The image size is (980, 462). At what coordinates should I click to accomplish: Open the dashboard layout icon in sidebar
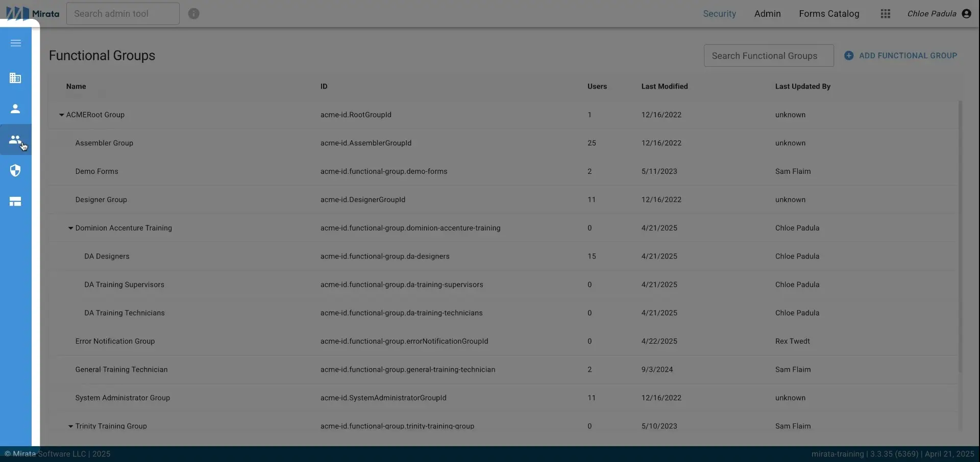click(x=15, y=201)
